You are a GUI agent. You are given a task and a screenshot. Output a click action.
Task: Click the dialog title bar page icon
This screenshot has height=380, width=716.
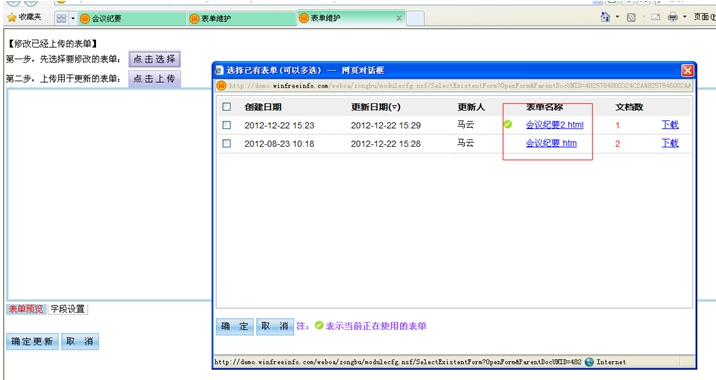click(219, 70)
